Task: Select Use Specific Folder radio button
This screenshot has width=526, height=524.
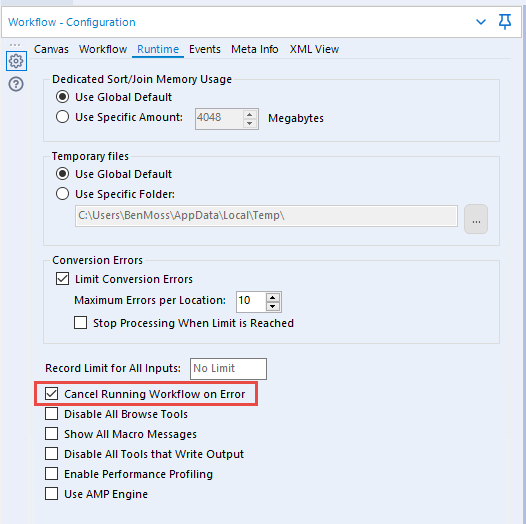Action: tap(62, 194)
